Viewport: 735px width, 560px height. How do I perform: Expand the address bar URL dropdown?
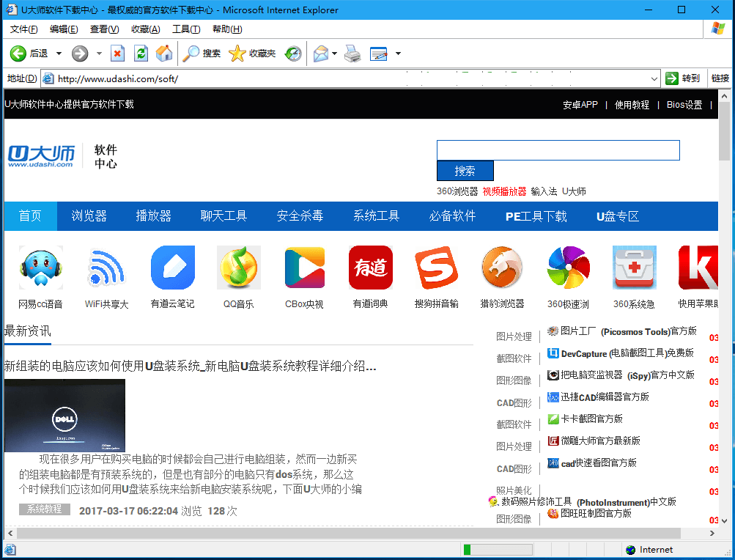[x=654, y=78]
